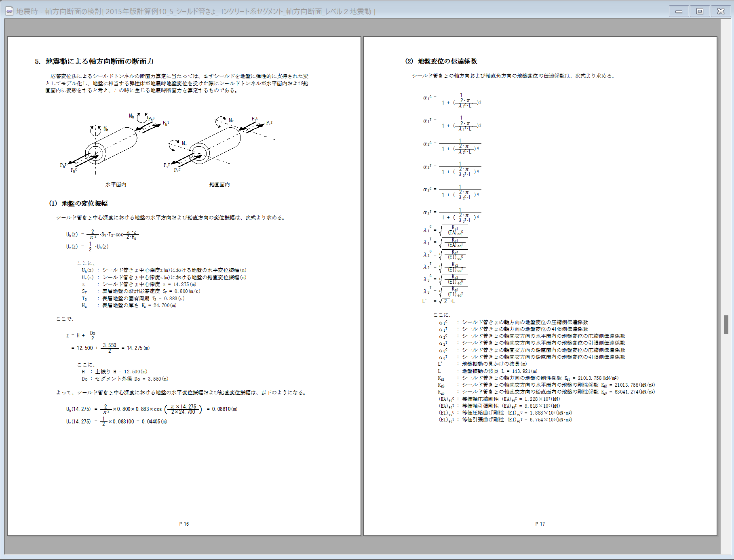Click the z = 12.500 + 3.550/2 calculation

pyautogui.click(x=110, y=348)
